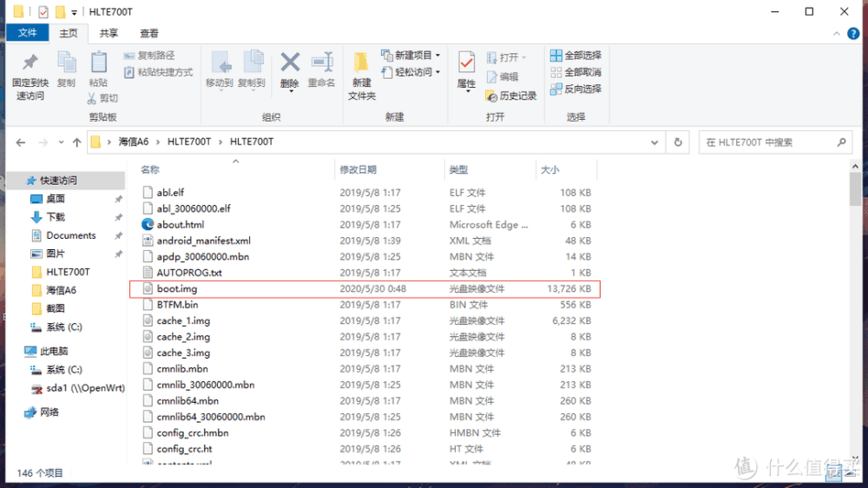
Task: Open Quick Access Toolbar customize dropdown
Action: point(74,12)
